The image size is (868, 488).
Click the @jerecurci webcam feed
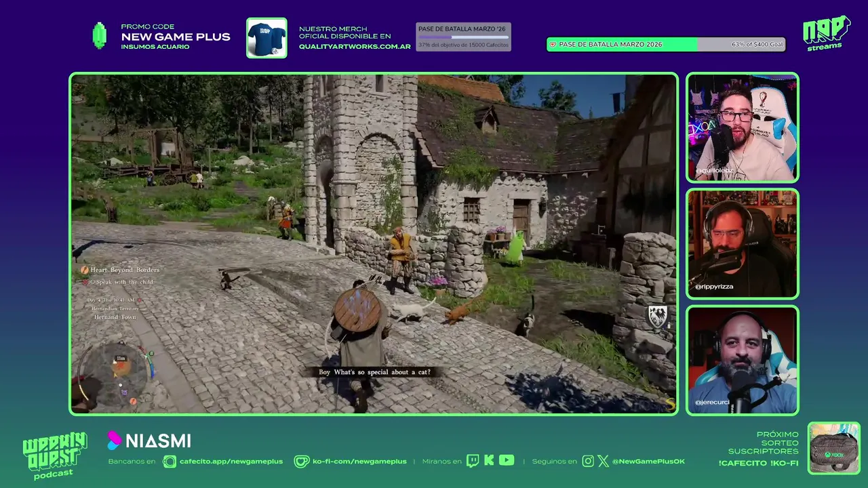pos(743,361)
